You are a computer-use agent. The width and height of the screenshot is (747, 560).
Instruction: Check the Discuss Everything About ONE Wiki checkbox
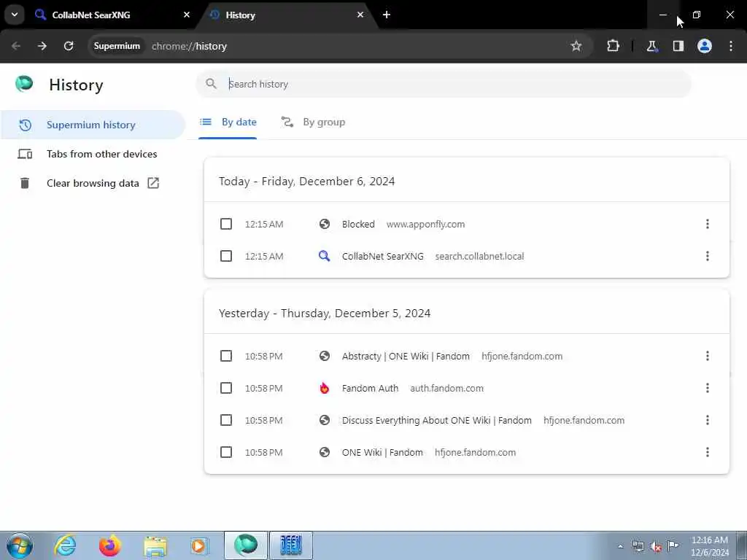[x=226, y=421]
